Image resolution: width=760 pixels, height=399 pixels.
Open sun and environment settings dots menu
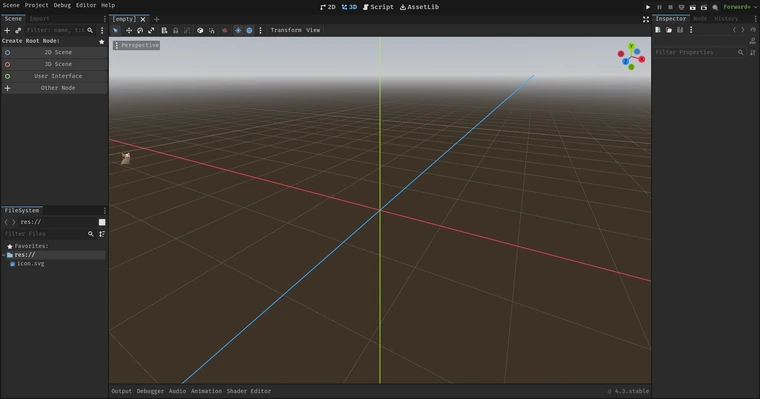click(x=260, y=30)
